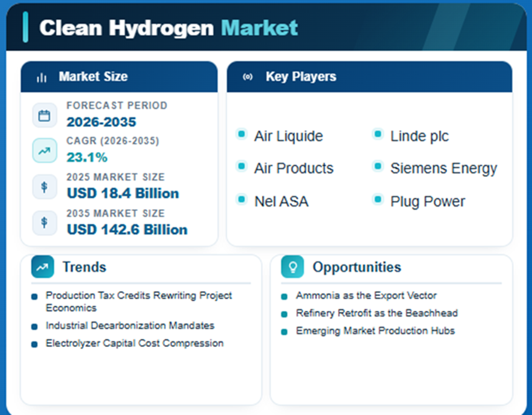Click the Clean Hydrogen Market title
532x415 pixels.
(x=168, y=28)
